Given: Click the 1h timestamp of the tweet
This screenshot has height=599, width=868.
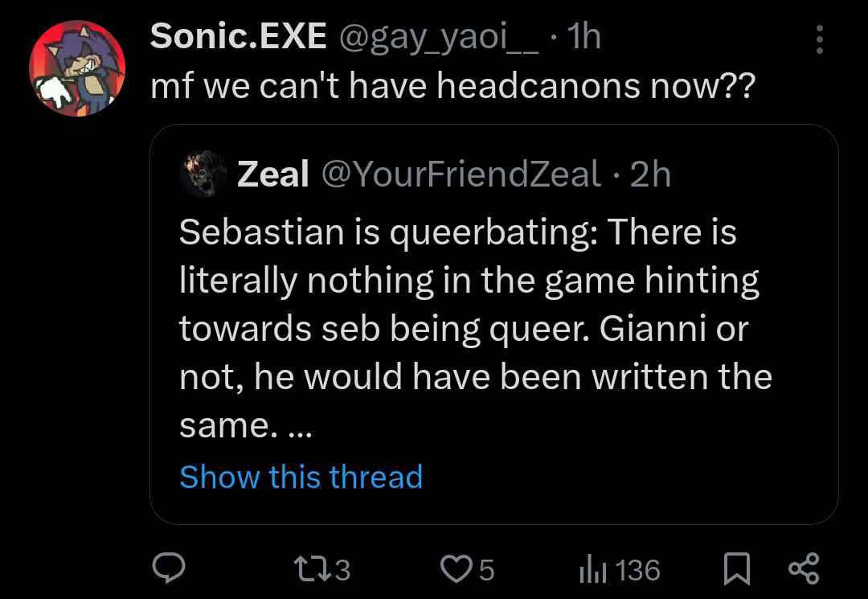Looking at the screenshot, I should (x=583, y=36).
